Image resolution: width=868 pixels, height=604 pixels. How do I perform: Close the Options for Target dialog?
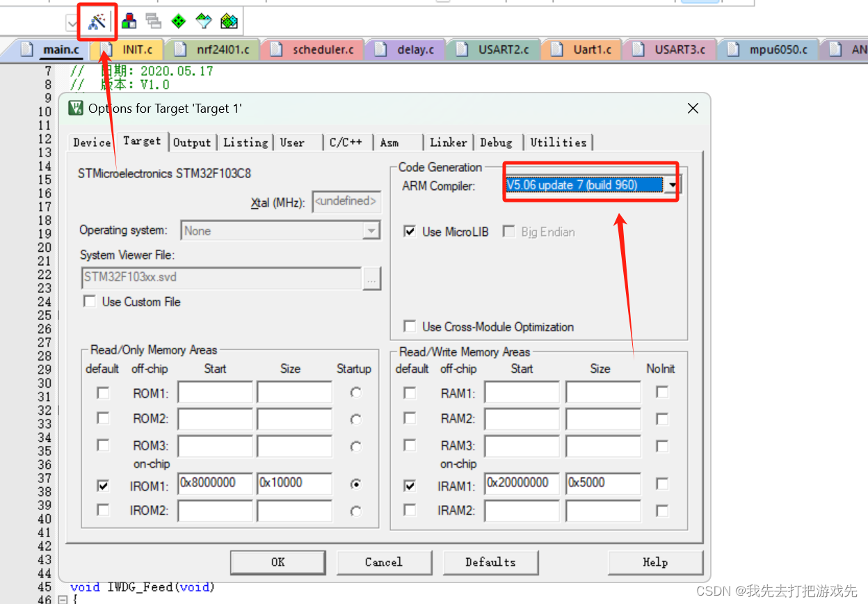pos(693,109)
